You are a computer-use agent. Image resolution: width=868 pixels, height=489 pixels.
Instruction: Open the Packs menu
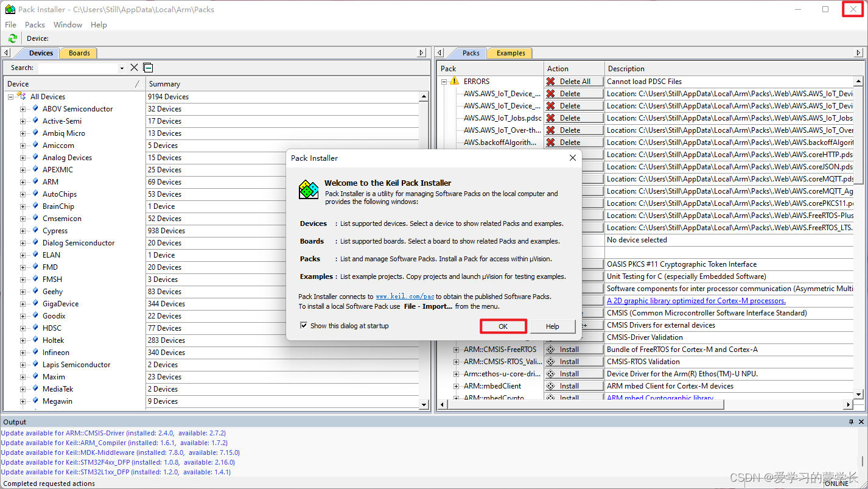(x=35, y=24)
